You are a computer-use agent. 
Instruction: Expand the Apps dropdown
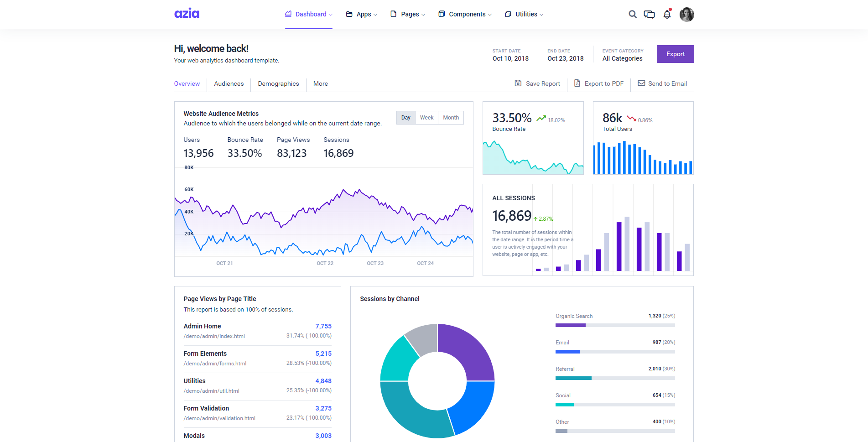pyautogui.click(x=362, y=14)
